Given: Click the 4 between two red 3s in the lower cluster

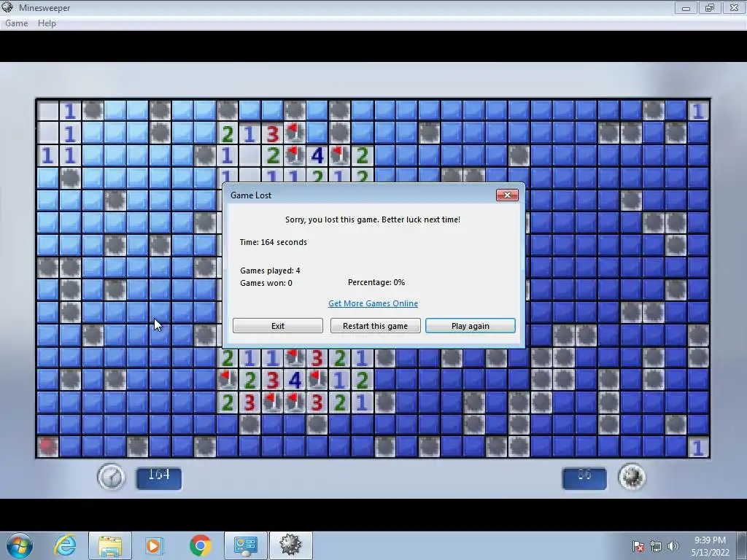Looking at the screenshot, I should (x=295, y=379).
